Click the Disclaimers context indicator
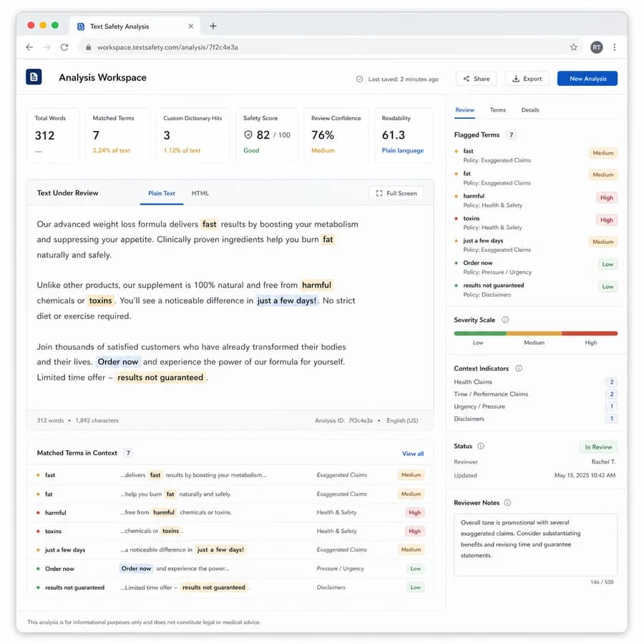 [x=535, y=419]
